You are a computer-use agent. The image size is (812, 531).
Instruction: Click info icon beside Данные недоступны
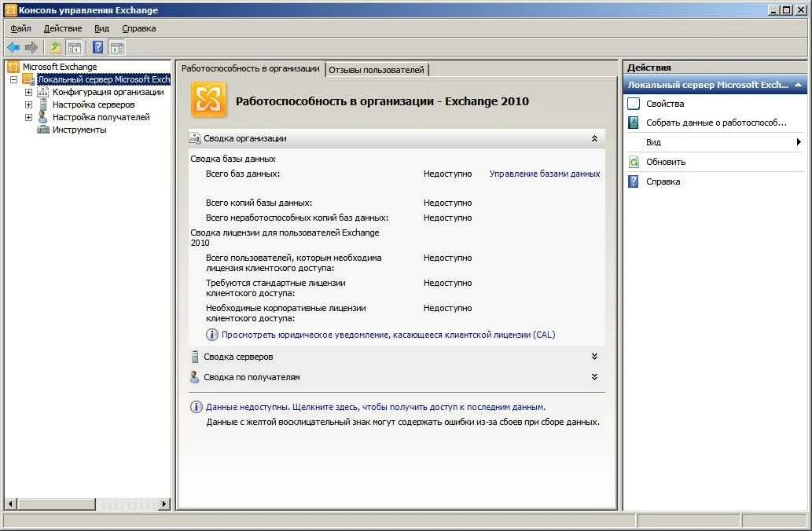click(197, 407)
